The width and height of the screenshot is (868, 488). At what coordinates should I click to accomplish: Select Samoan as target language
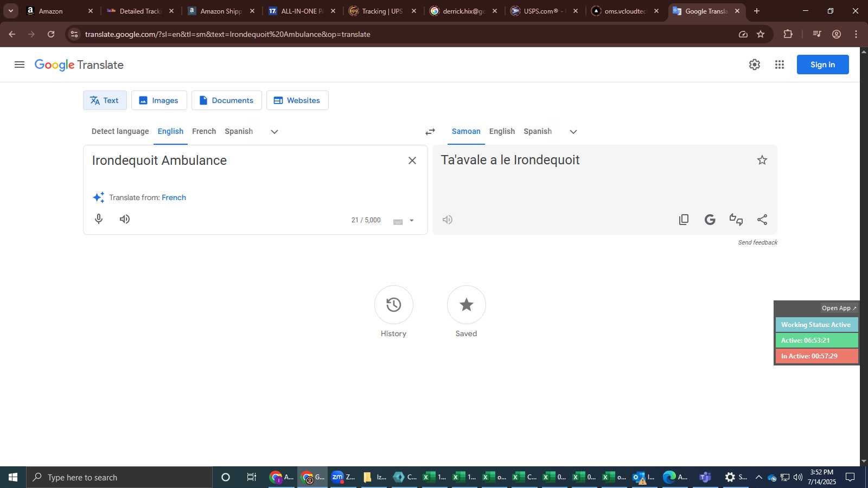click(x=466, y=131)
